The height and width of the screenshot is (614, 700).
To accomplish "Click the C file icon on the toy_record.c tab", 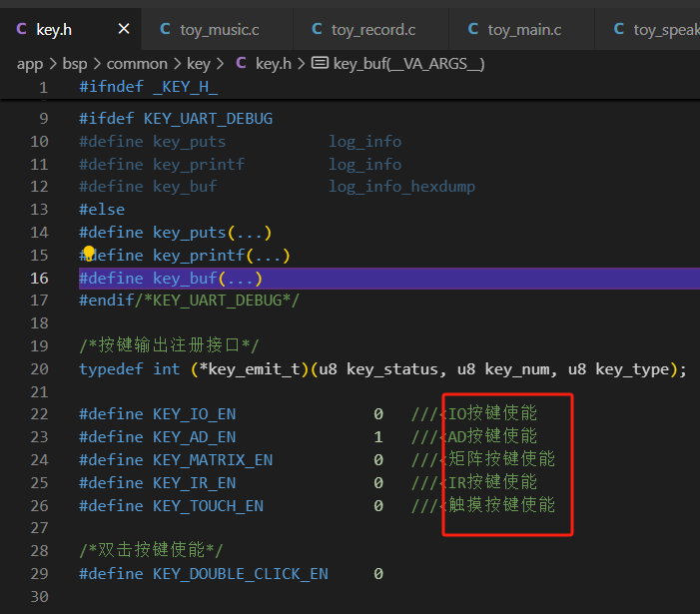I will [x=317, y=29].
